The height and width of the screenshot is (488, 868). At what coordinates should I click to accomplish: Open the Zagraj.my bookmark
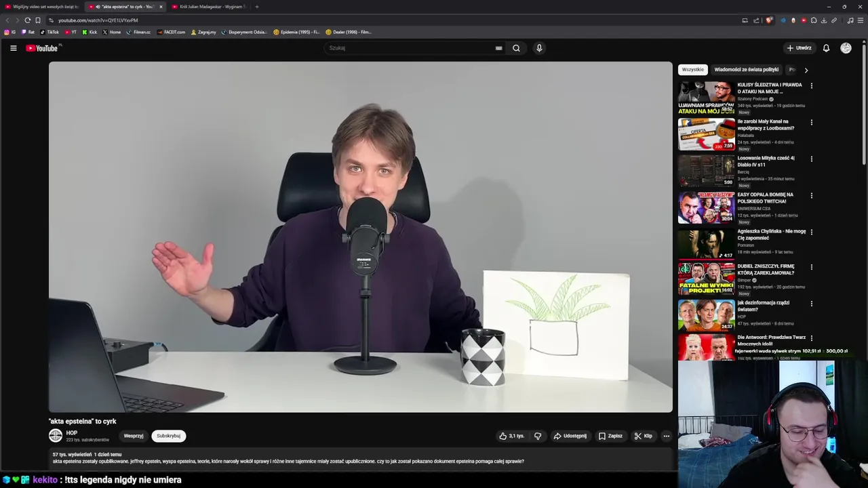[x=203, y=32]
